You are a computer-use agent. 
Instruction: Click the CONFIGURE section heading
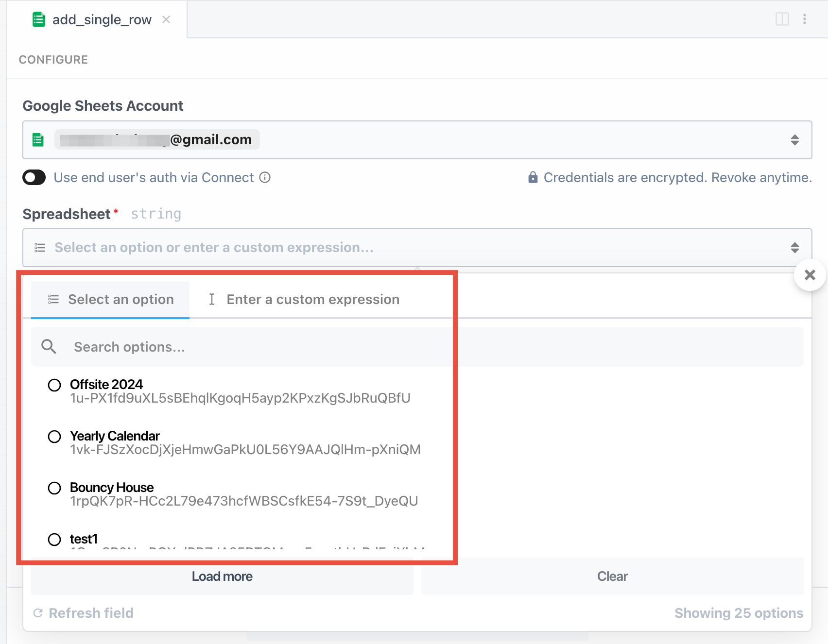point(53,60)
